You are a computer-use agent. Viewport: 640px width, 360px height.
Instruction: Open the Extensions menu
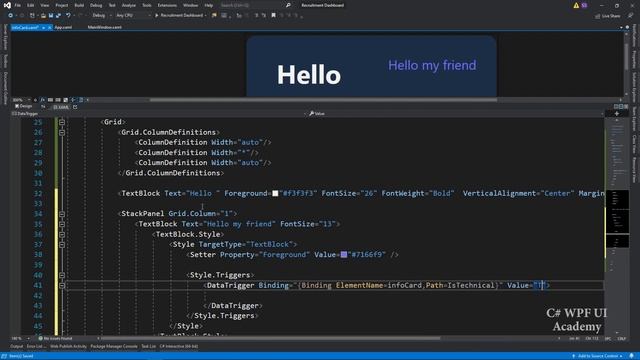click(167, 5)
